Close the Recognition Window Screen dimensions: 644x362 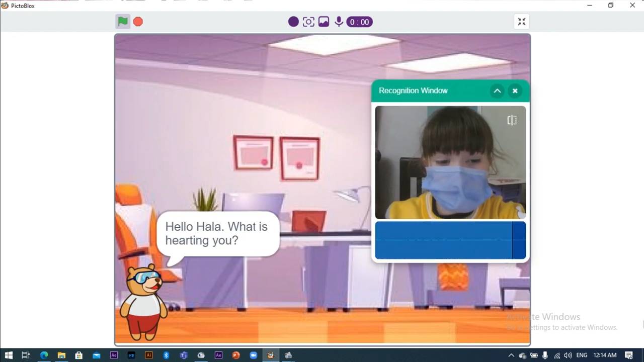(x=515, y=90)
